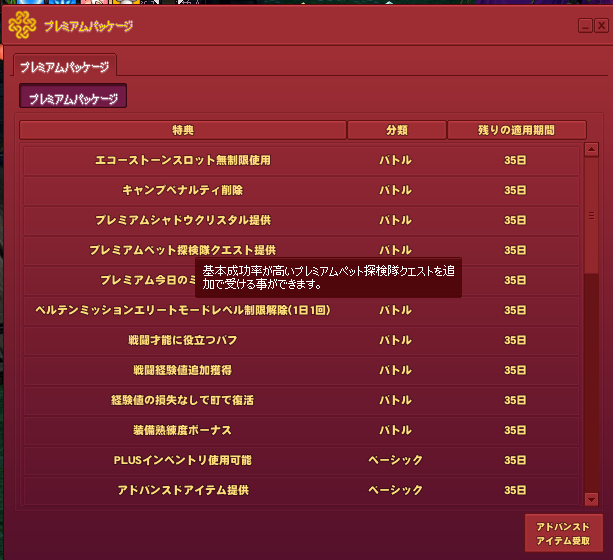
Task: Click the 残りの適用期間 column header
Action: click(x=516, y=130)
